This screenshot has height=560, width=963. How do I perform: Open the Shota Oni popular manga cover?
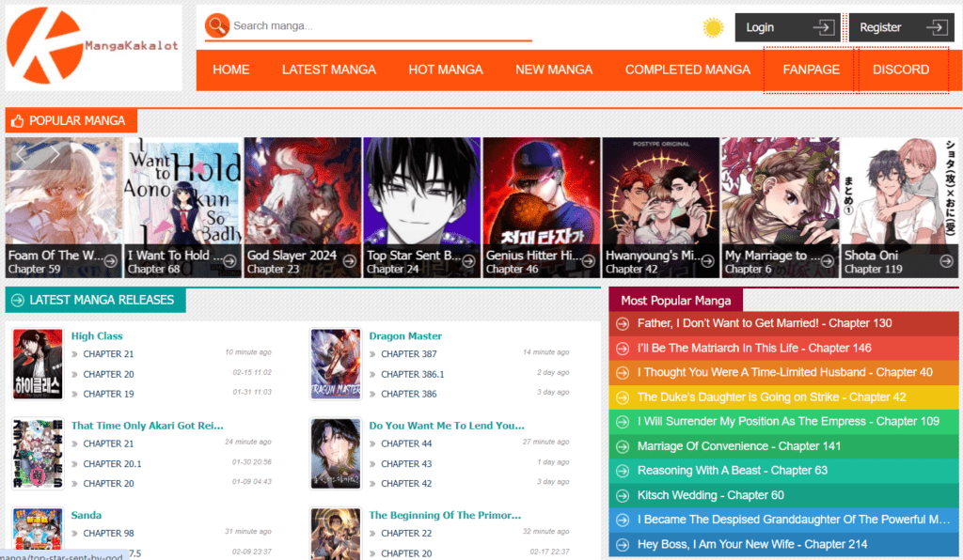point(899,208)
